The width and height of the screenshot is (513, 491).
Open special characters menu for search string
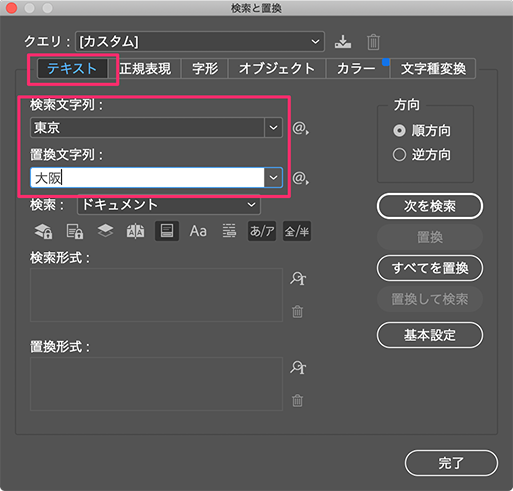(300, 128)
